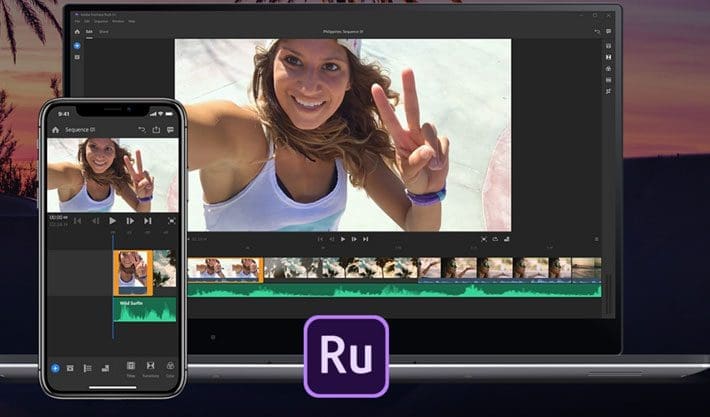
Task: Open the Titles panel on the phone toolbar
Action: [131, 369]
